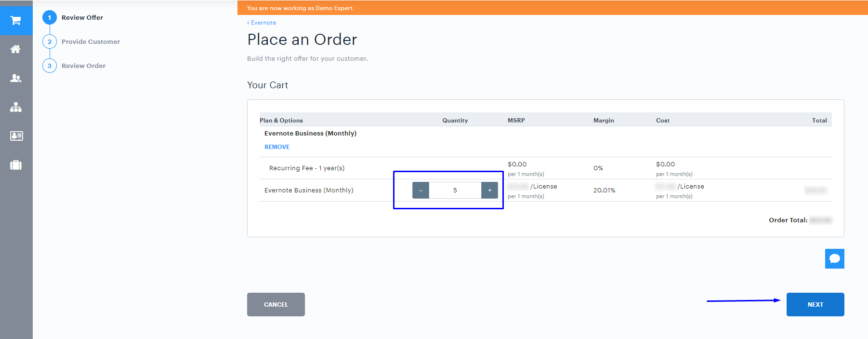The height and width of the screenshot is (339, 868).
Task: Increase quantity with the plus button
Action: click(489, 190)
